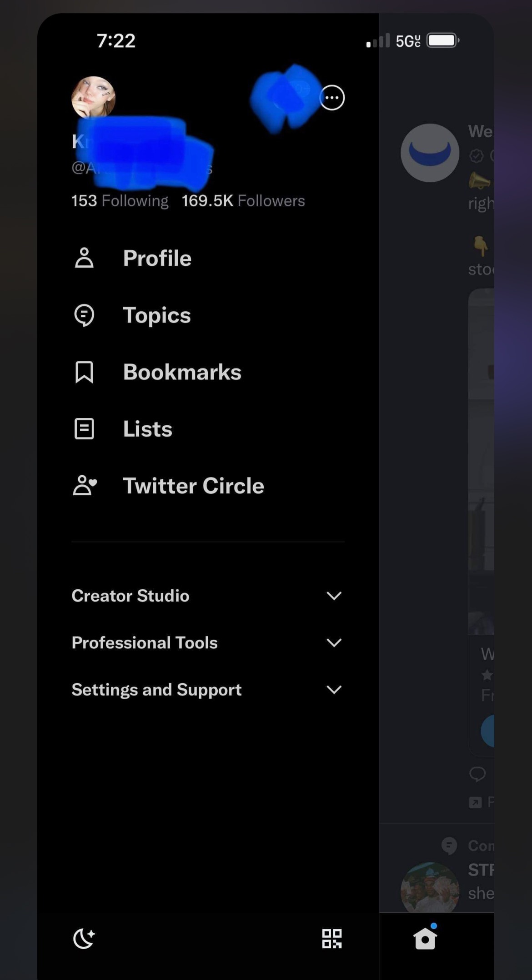Tap the Home icon in bottom bar
Image resolution: width=532 pixels, height=980 pixels.
tap(425, 938)
